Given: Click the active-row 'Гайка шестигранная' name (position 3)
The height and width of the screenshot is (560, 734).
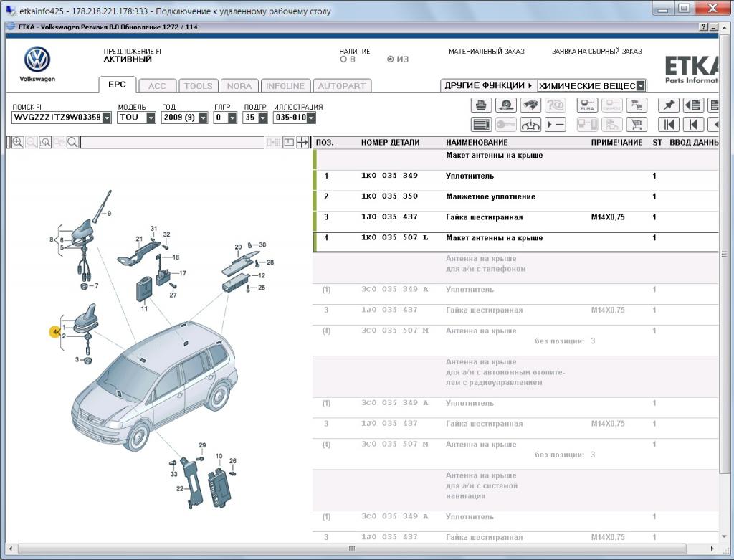Looking at the screenshot, I should point(484,217).
